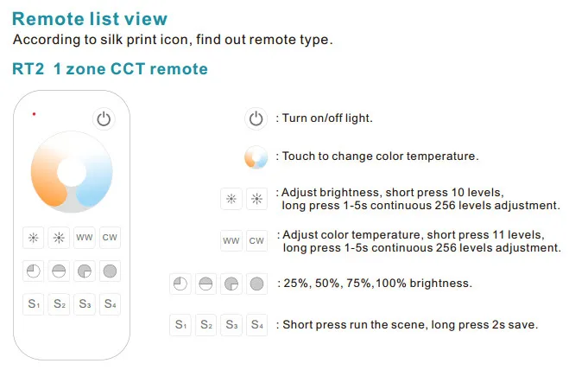The height and width of the screenshot is (370, 588).
Task: Click the red indicator dot on the remote
Action: point(35,114)
